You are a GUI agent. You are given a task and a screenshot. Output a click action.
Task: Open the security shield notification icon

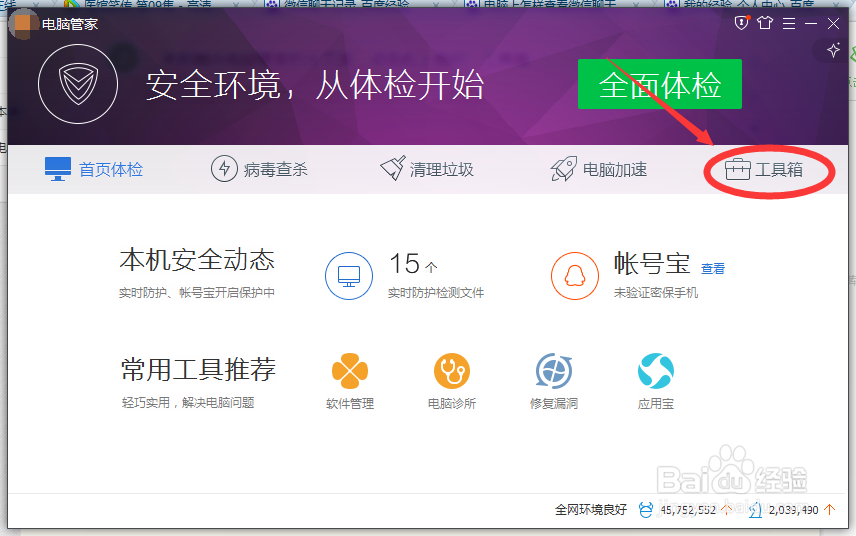(741, 23)
